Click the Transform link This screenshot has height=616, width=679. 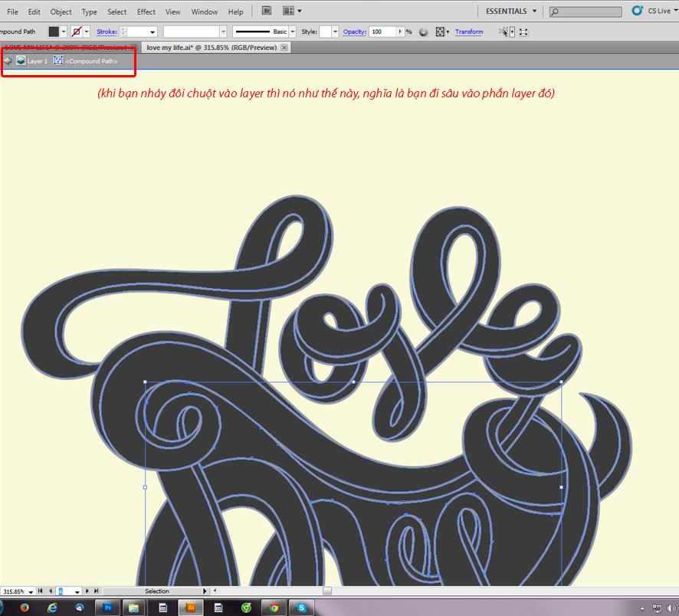[469, 31]
